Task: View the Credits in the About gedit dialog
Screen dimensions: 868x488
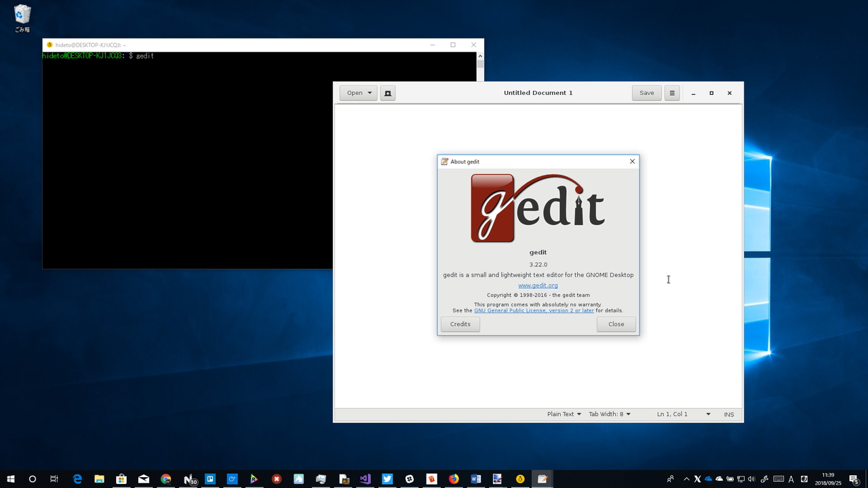Action: pyautogui.click(x=460, y=324)
